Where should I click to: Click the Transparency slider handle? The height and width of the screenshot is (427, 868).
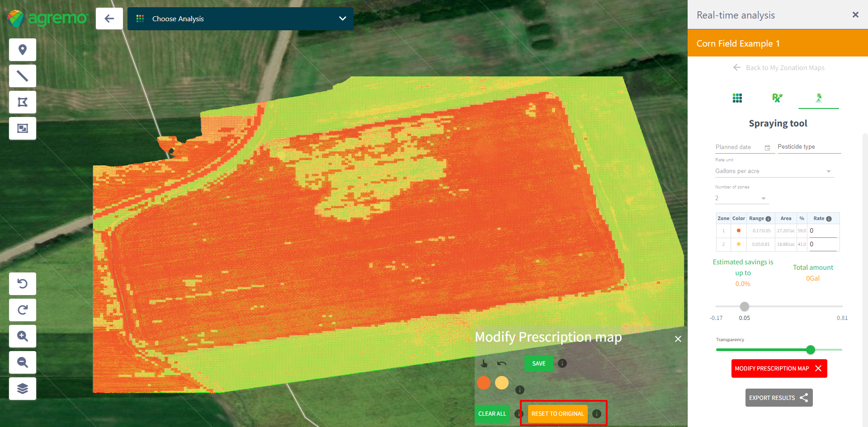pos(811,350)
